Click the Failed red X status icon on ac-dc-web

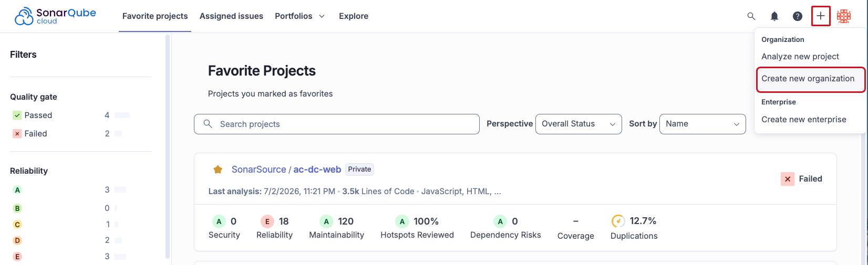788,179
